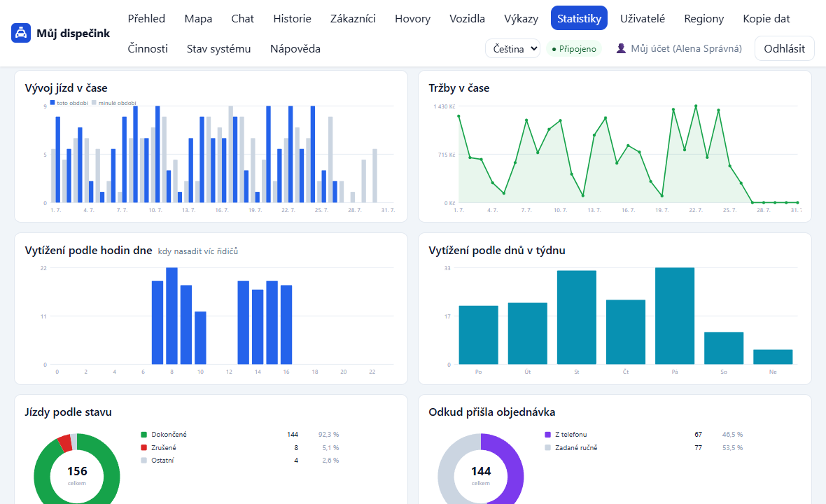
Task: Click the user avatar icon beside Můj účet
Action: point(621,48)
